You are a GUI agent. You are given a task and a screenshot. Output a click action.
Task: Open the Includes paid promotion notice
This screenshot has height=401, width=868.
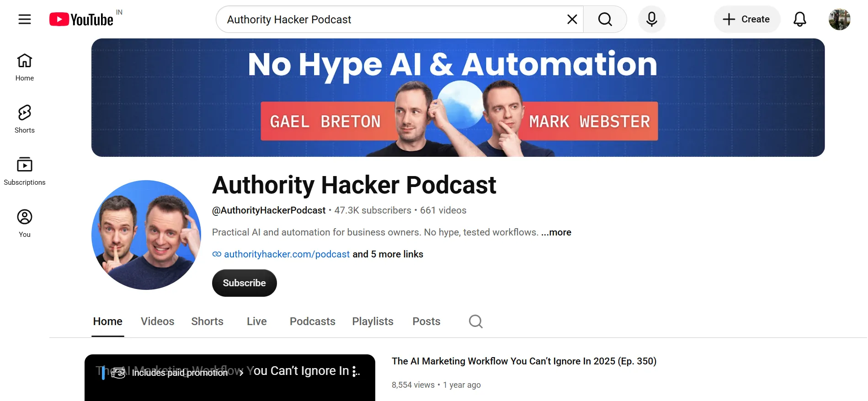tap(178, 373)
